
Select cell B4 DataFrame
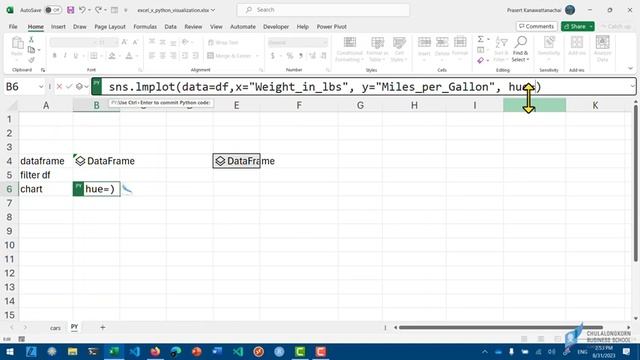(96, 161)
